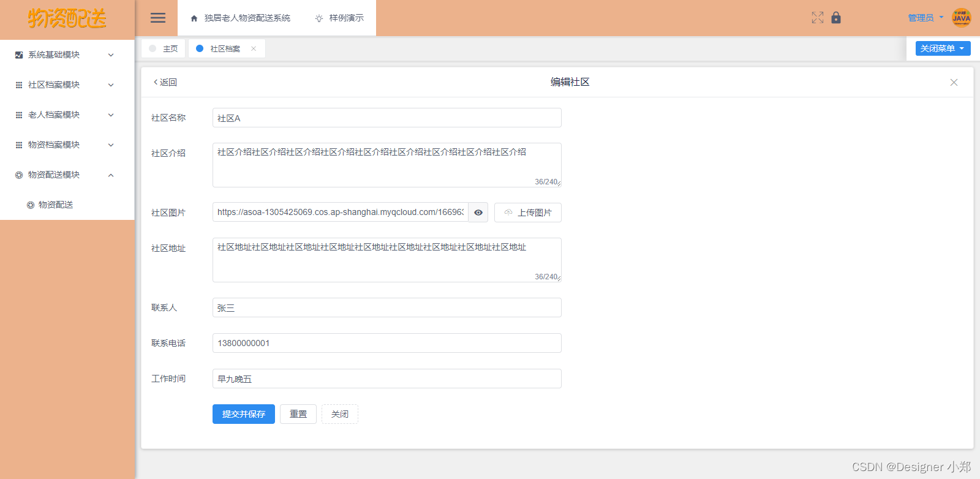Screen dimensions: 980x479
Task: Grab the resize handle of 社区介绍 textarea
Action: tap(559, 184)
